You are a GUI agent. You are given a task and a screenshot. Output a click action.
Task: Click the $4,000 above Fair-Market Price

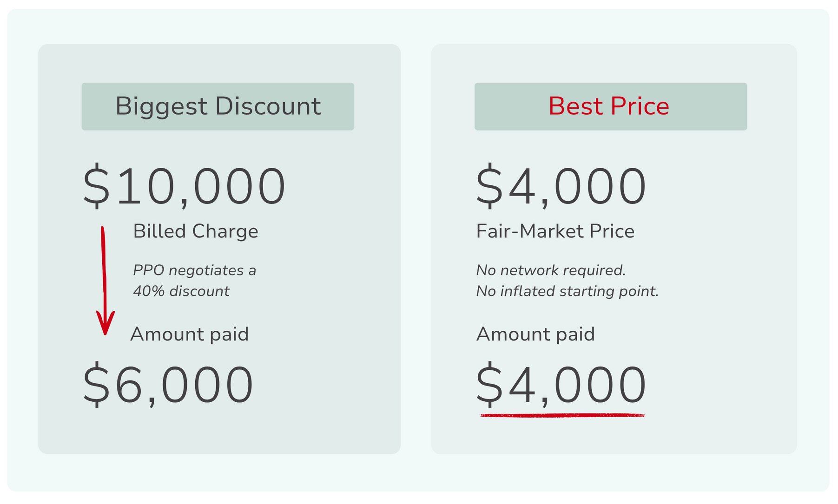561,187
